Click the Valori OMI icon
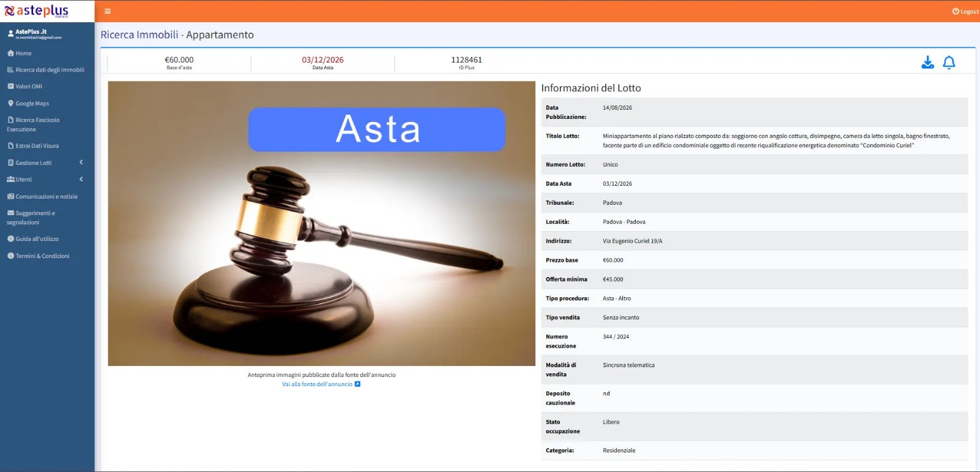The height and width of the screenshot is (472, 980). click(10, 86)
